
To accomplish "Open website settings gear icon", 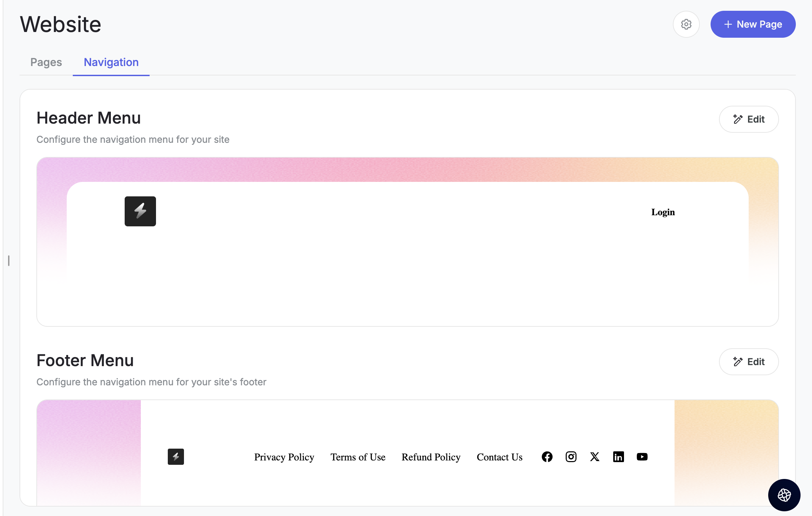I will [x=686, y=24].
